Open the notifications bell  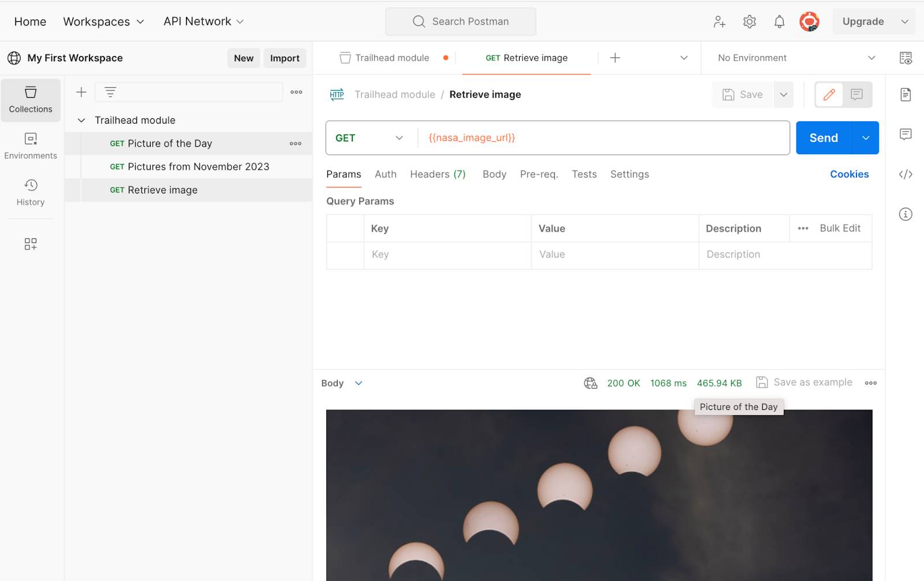click(x=779, y=21)
